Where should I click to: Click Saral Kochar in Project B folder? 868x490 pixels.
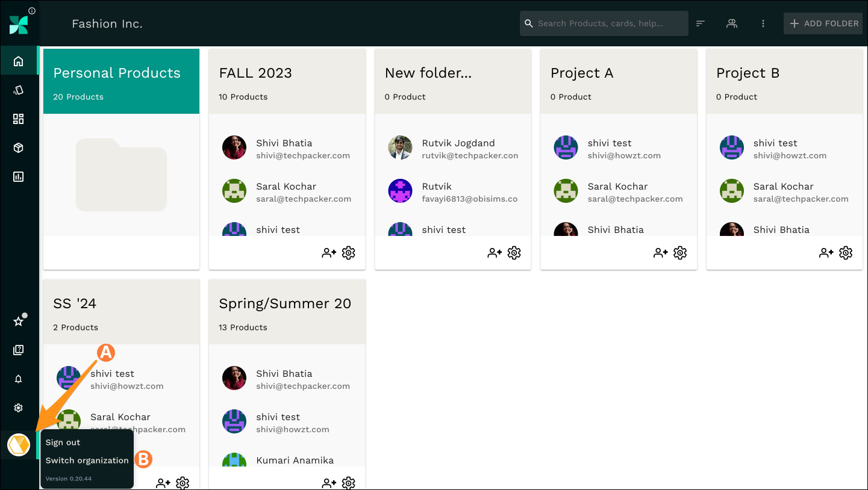pos(783,187)
